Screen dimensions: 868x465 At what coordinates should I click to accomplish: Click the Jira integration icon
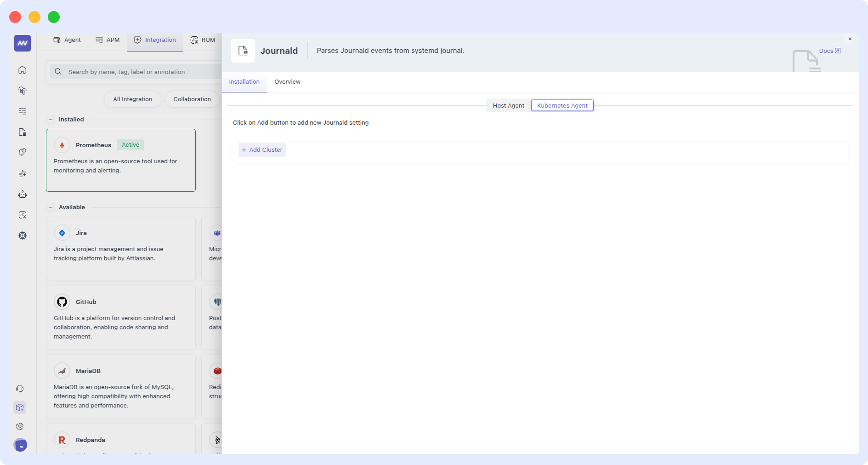(62, 233)
